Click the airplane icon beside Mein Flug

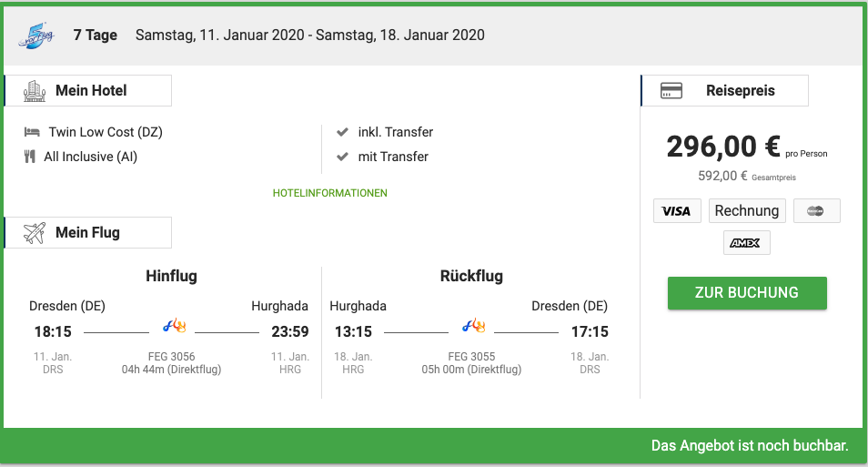click(35, 233)
